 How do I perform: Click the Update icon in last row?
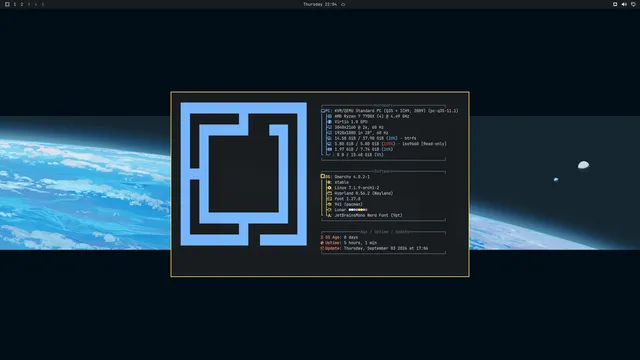click(x=322, y=248)
